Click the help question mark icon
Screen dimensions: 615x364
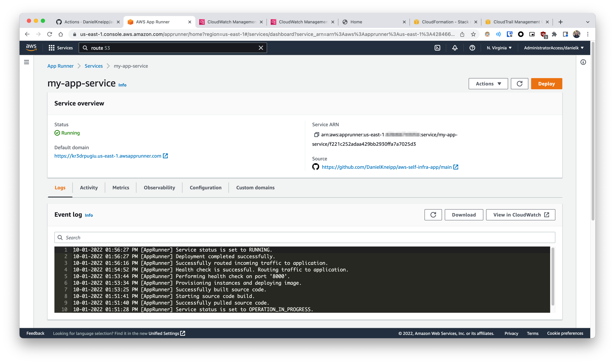[472, 48]
